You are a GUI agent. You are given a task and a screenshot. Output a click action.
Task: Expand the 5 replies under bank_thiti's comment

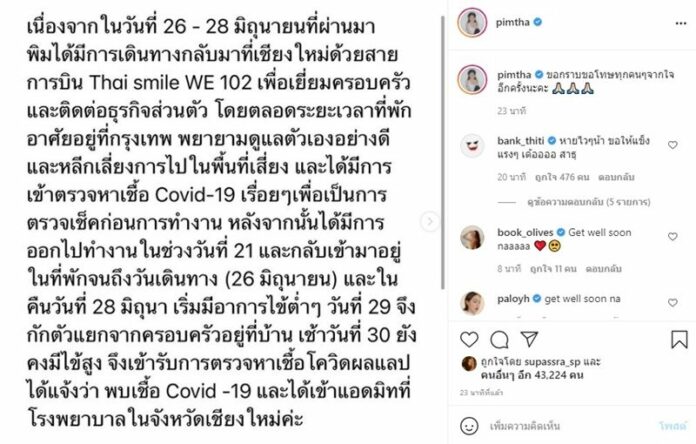pyautogui.click(x=589, y=202)
